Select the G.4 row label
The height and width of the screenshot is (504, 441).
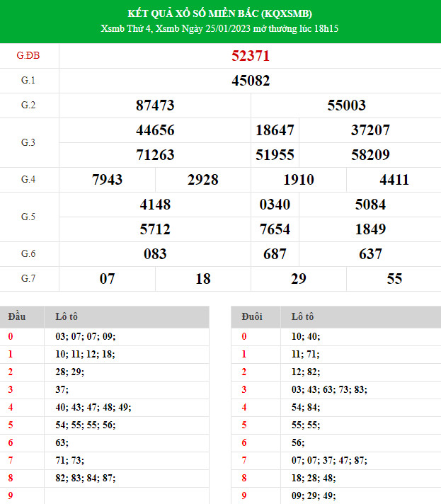click(28, 179)
